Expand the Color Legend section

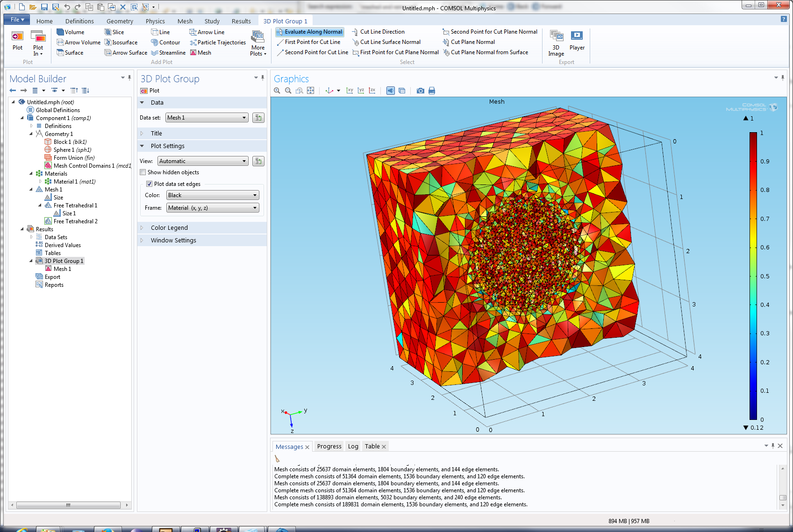click(x=169, y=228)
